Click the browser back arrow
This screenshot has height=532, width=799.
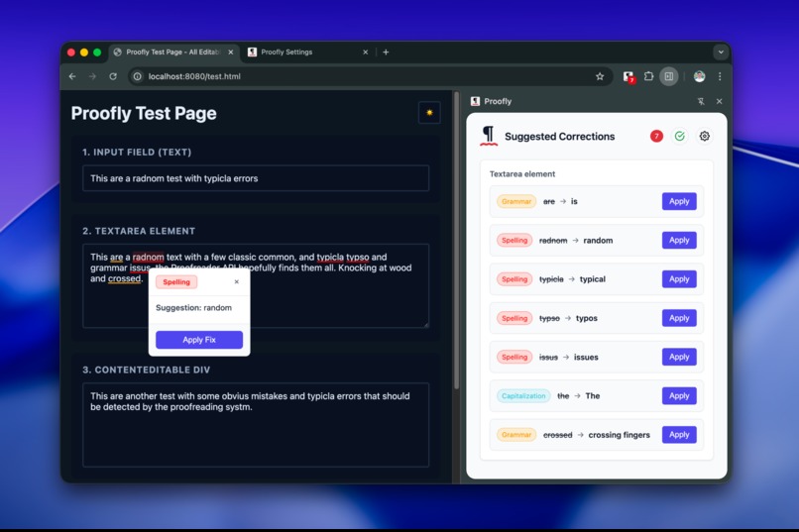point(72,76)
